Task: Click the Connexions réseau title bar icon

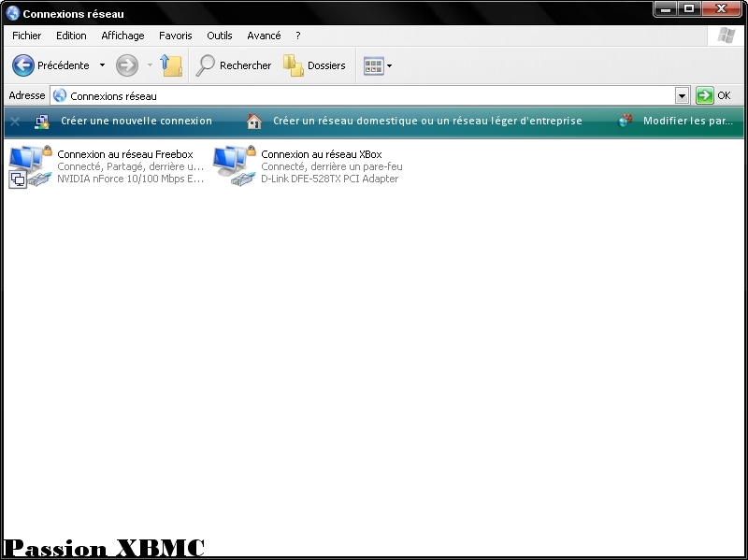Action: pyautogui.click(x=13, y=13)
